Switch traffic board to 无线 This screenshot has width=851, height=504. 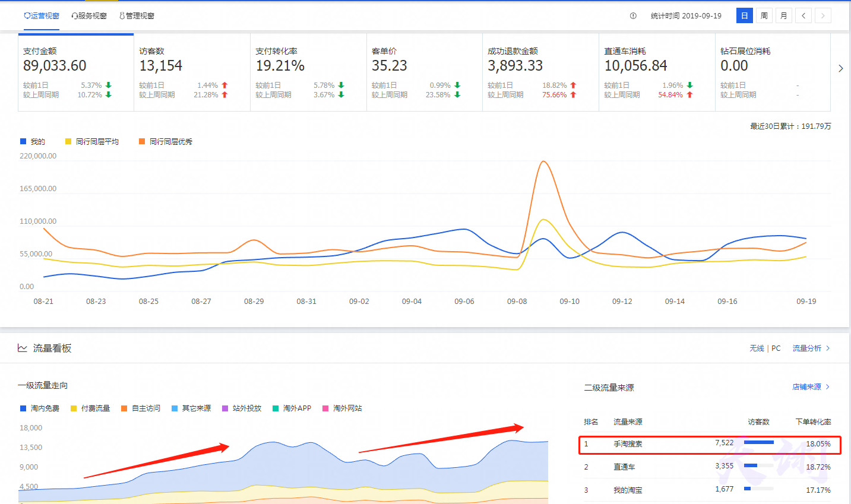(757, 348)
